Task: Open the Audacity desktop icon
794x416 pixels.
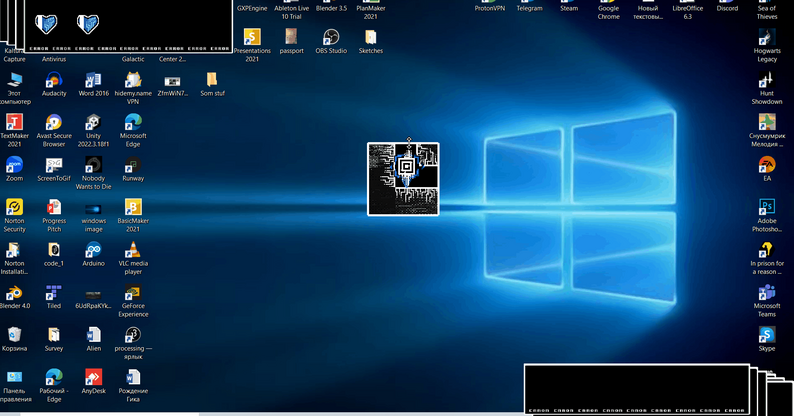Action: 54,80
